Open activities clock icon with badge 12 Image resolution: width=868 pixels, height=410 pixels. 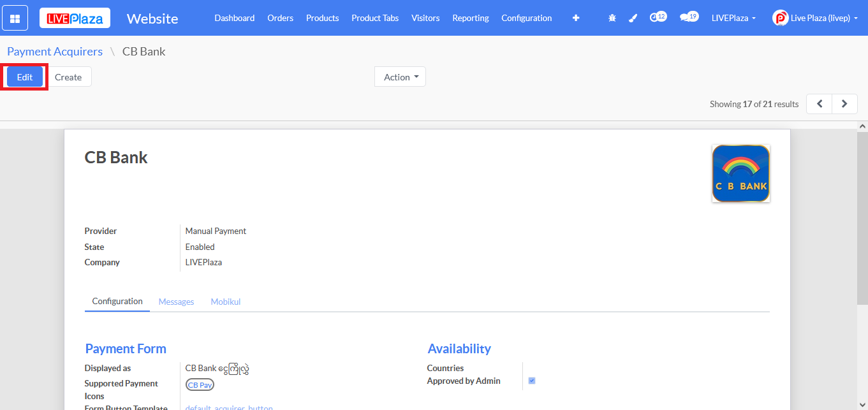658,17
